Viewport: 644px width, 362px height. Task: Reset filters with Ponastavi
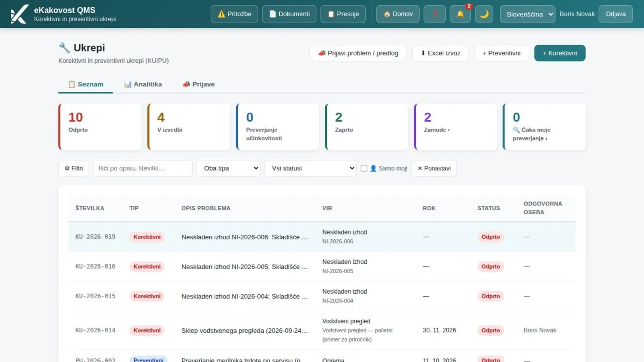(434, 168)
